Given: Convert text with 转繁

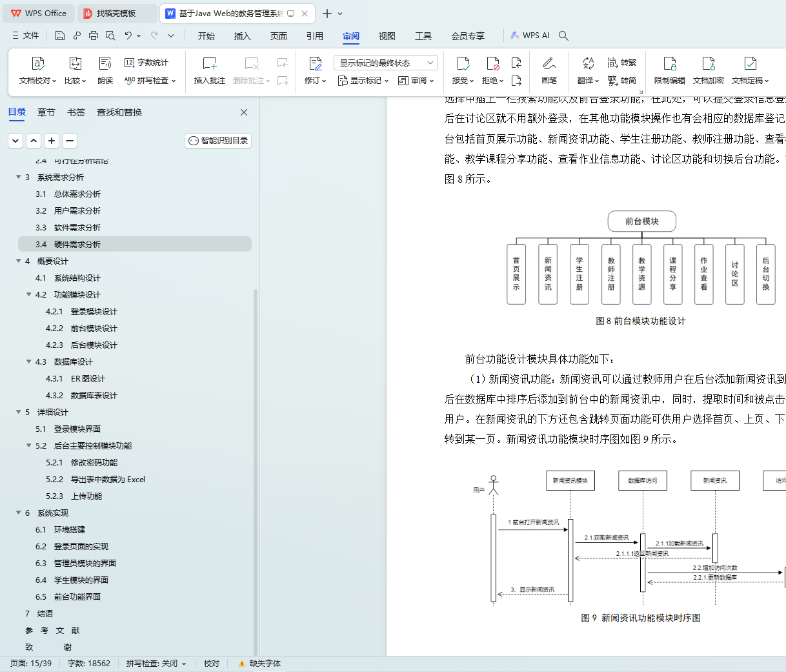Looking at the screenshot, I should click(x=622, y=63).
